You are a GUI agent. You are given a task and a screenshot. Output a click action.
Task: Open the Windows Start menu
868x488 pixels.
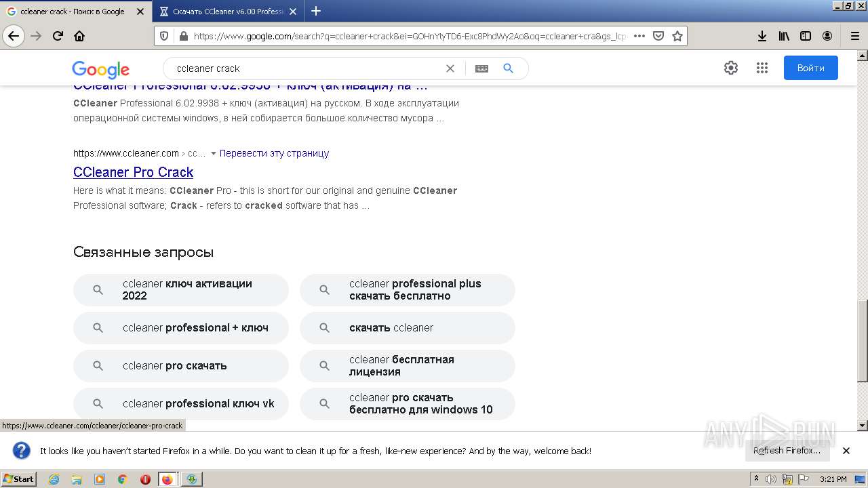coord(19,479)
